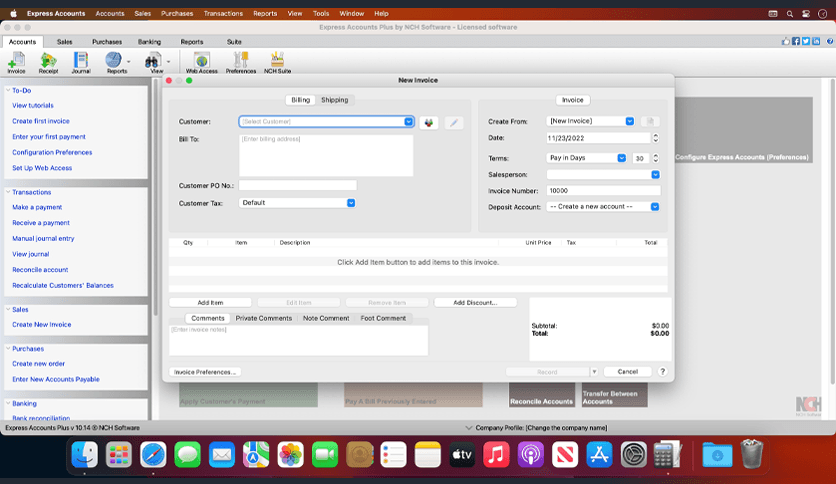Screen dimensions: 836x484
Task: Switch to Private Comments tab
Action: pyautogui.click(x=263, y=318)
